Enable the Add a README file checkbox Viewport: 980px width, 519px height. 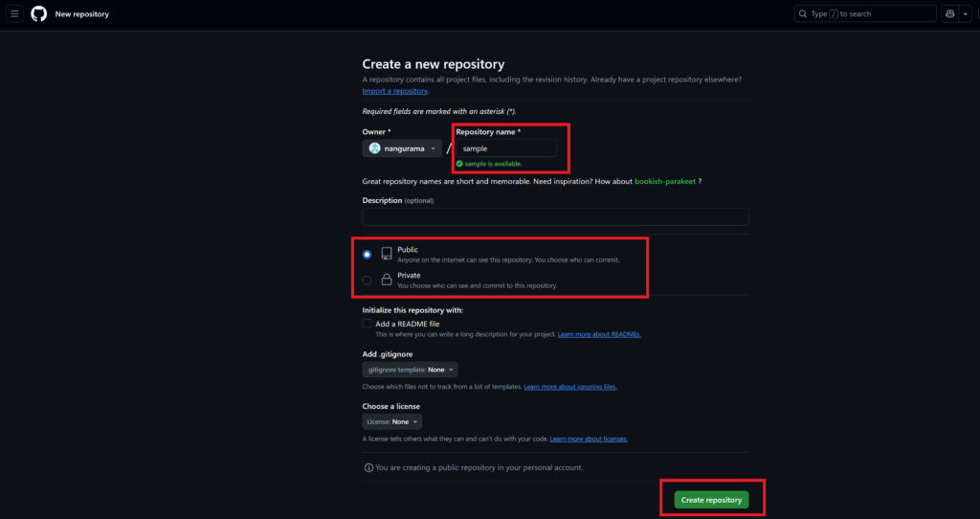click(x=367, y=324)
